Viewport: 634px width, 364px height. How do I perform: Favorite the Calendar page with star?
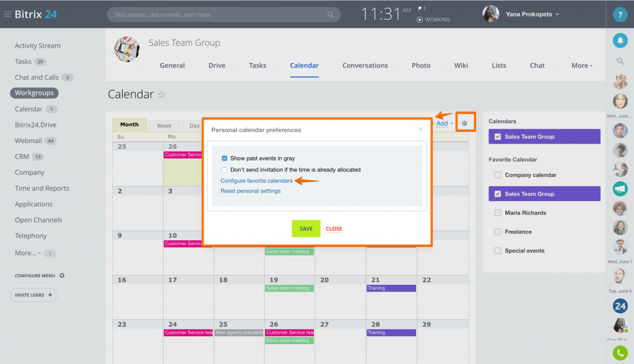162,95
